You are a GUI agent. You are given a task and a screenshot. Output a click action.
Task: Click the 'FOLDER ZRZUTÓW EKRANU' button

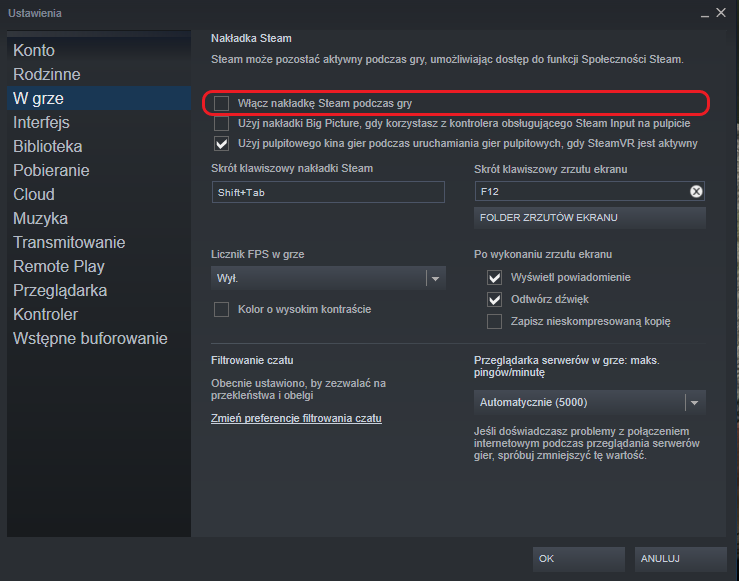[590, 218]
